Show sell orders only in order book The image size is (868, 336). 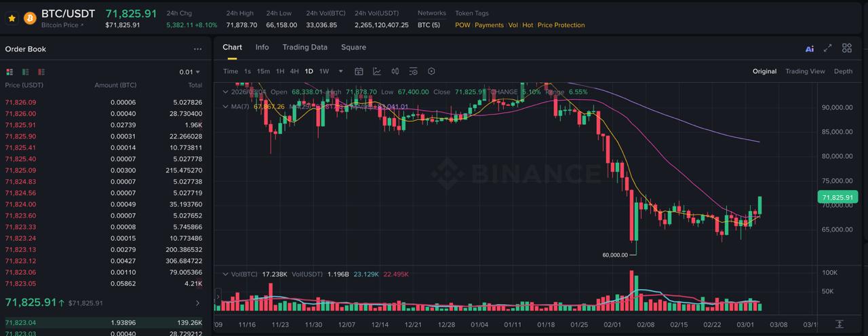coord(41,72)
